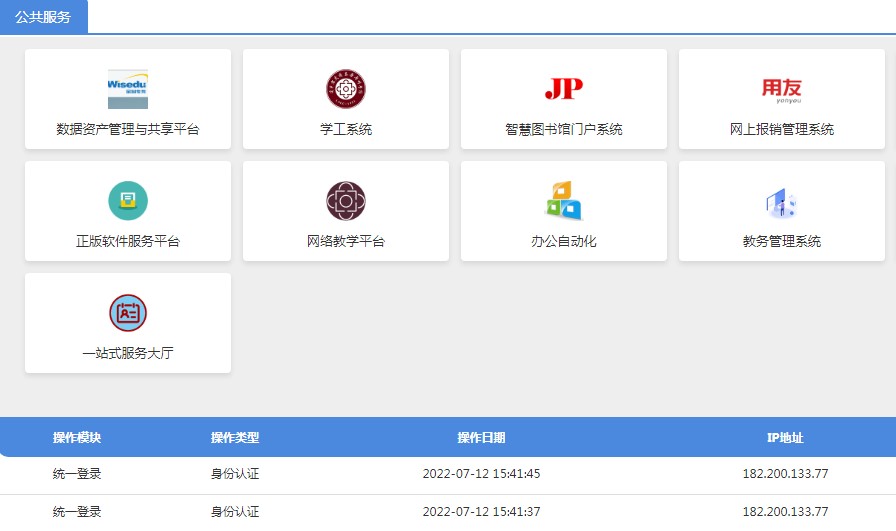The height and width of the screenshot is (531, 896).
Task: Click the red 一站式服务大厅 ID-card icon
Action: [128, 313]
